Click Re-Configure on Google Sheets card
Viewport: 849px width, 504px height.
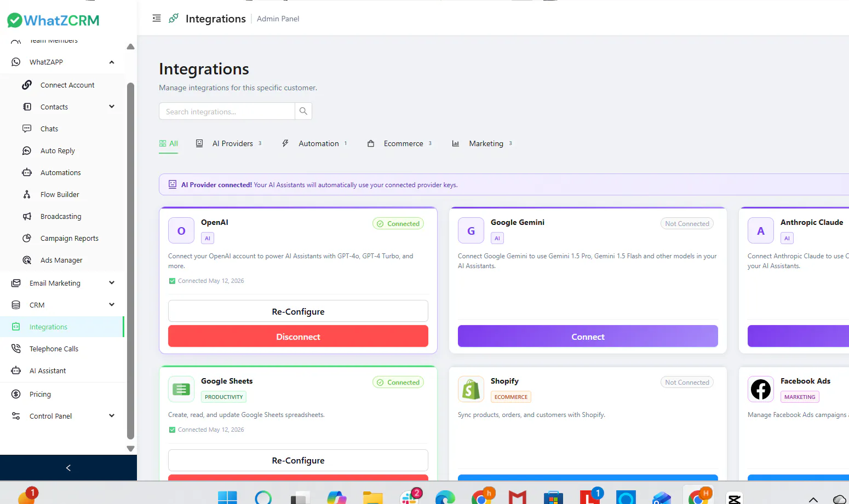click(298, 460)
